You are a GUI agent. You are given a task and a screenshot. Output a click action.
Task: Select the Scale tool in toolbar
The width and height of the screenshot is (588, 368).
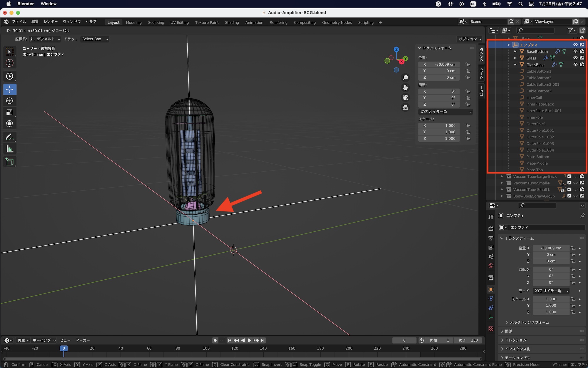9,112
